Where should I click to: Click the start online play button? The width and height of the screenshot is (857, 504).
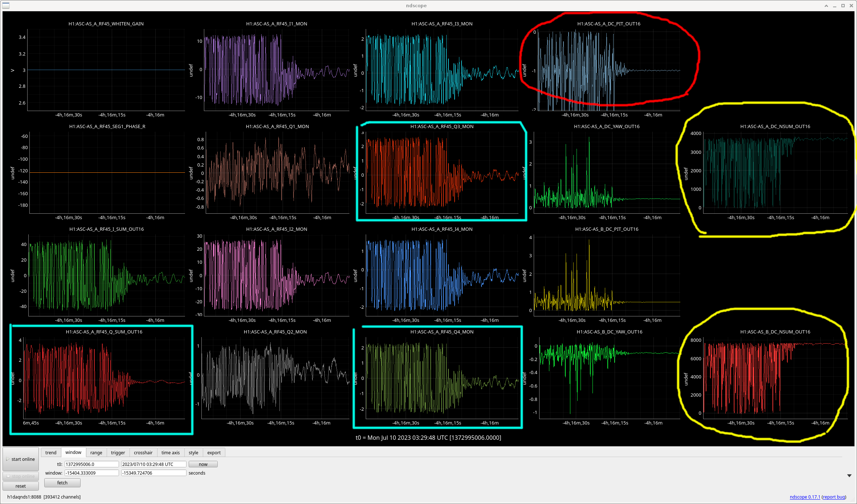click(21, 459)
